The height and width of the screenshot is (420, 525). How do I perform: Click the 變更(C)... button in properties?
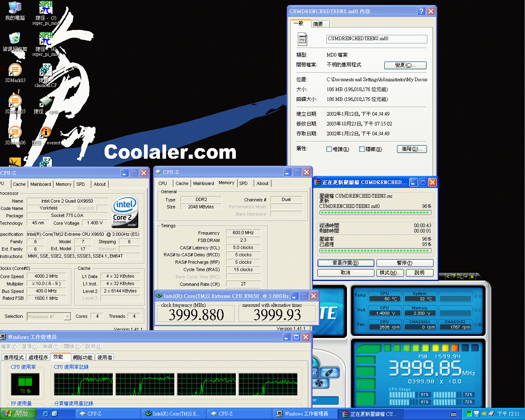coord(405,65)
